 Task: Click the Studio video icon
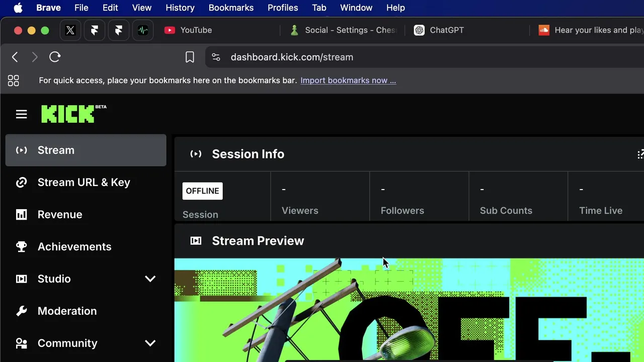tap(21, 279)
